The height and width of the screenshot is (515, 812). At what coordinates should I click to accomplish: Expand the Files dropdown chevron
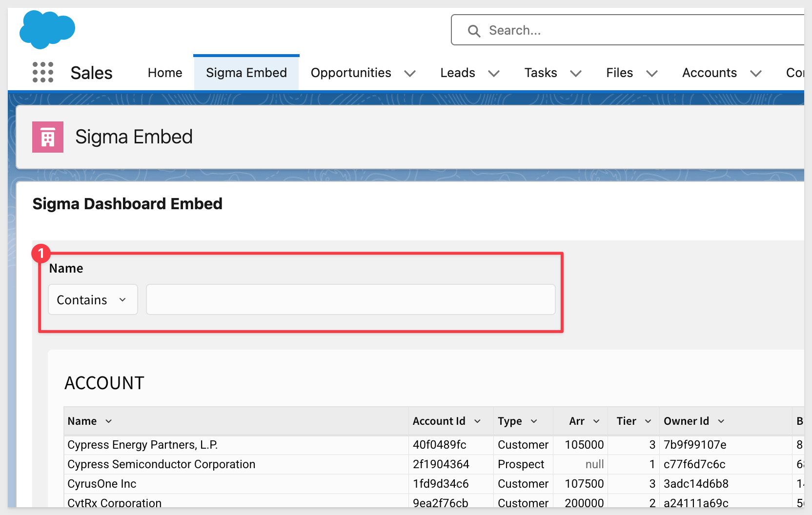652,74
